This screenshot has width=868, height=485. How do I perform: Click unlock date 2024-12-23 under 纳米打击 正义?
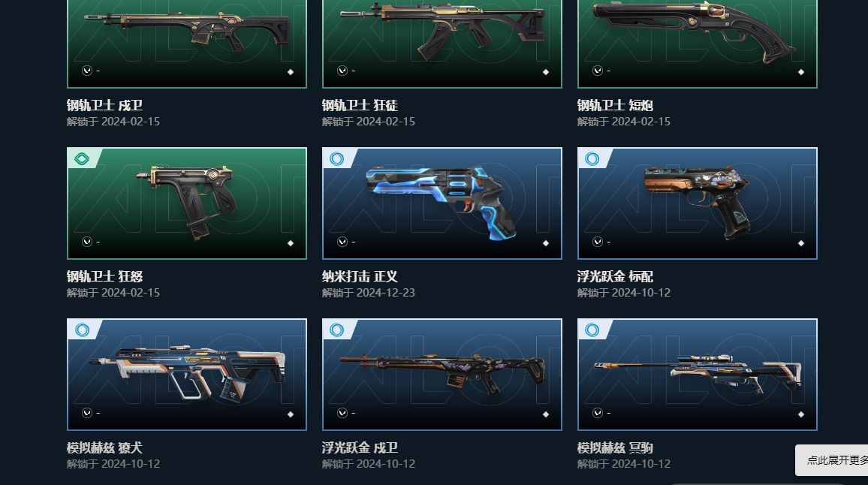pos(385,293)
